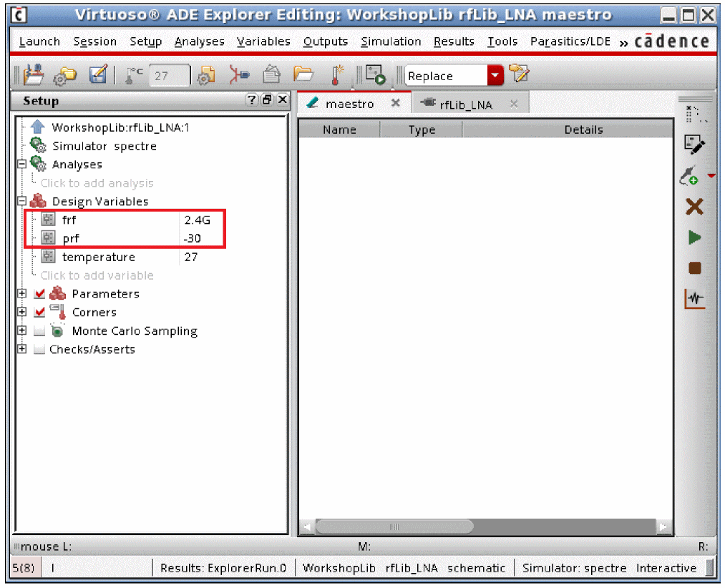Image resolution: width=725 pixels, height=588 pixels.
Task: Click 'Click to add analysis' link
Action: pos(97,183)
